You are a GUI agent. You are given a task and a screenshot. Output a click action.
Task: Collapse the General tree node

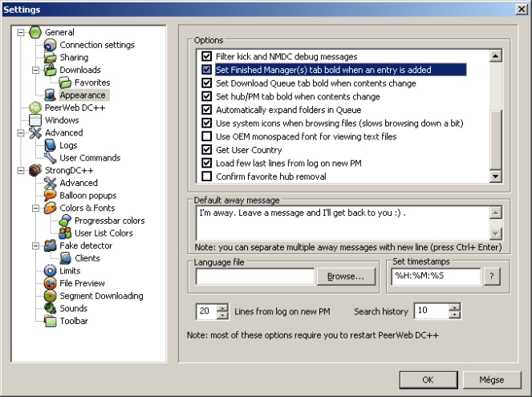21,33
